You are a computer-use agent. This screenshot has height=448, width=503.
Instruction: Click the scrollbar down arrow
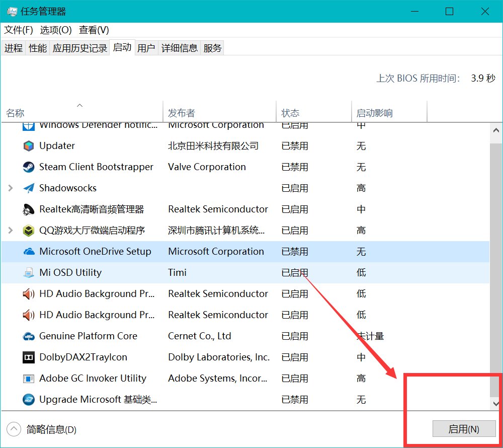[x=495, y=403]
